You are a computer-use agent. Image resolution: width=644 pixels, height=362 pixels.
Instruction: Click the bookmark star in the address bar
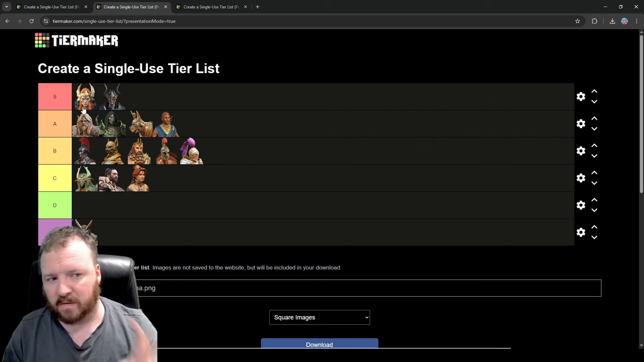point(577,21)
